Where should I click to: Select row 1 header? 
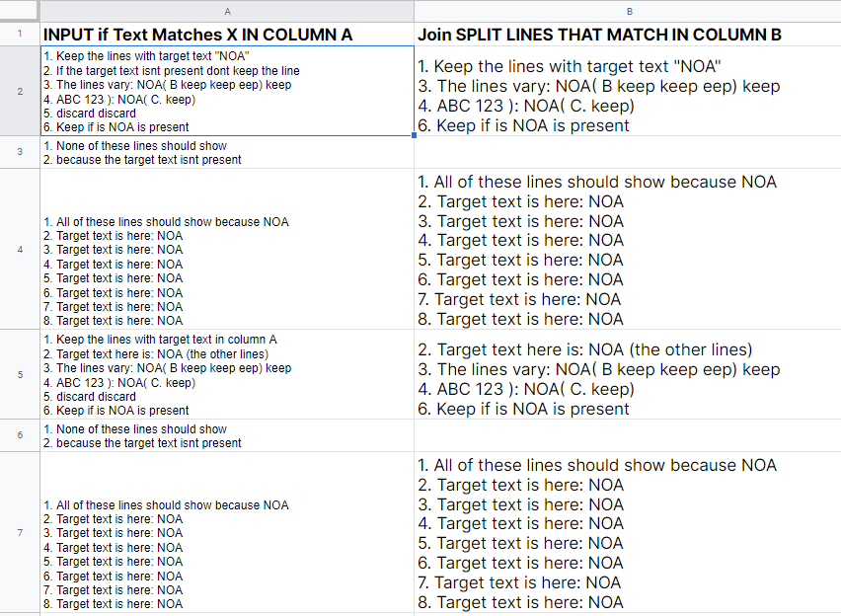pos(20,34)
